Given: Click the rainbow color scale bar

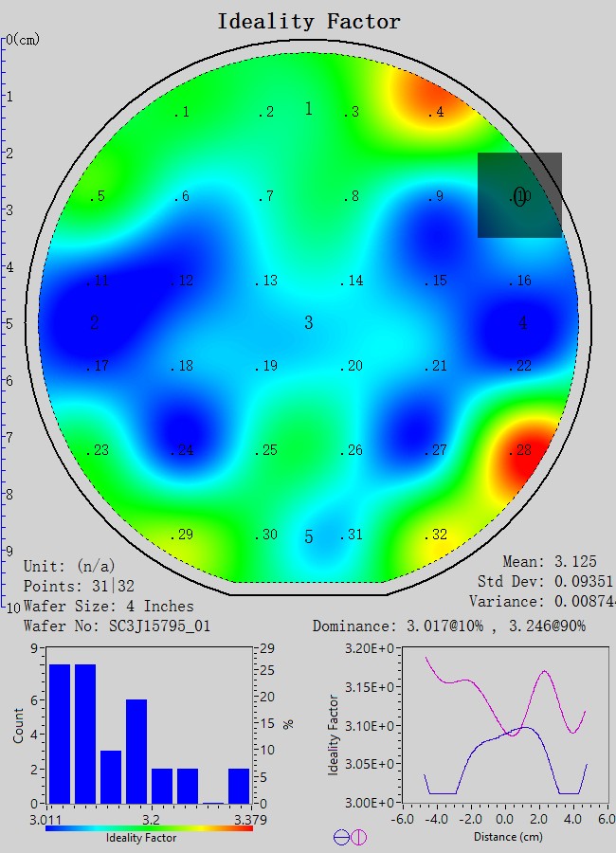Looking at the screenshot, I should (x=149, y=827).
